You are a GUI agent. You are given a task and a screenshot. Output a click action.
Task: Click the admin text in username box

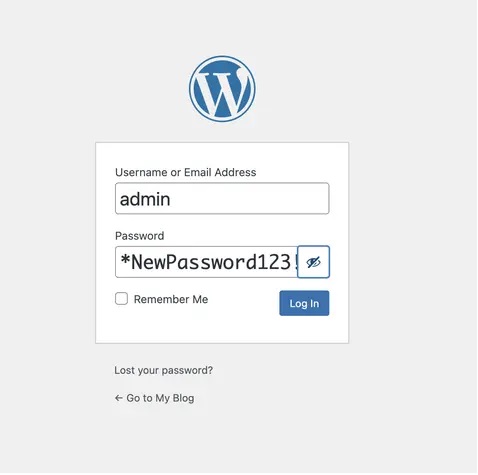point(145,199)
